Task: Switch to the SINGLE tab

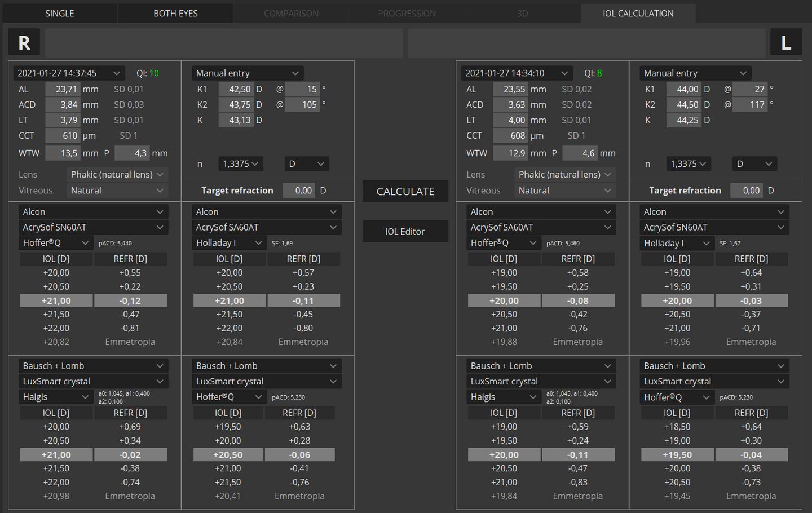Action: (x=60, y=14)
